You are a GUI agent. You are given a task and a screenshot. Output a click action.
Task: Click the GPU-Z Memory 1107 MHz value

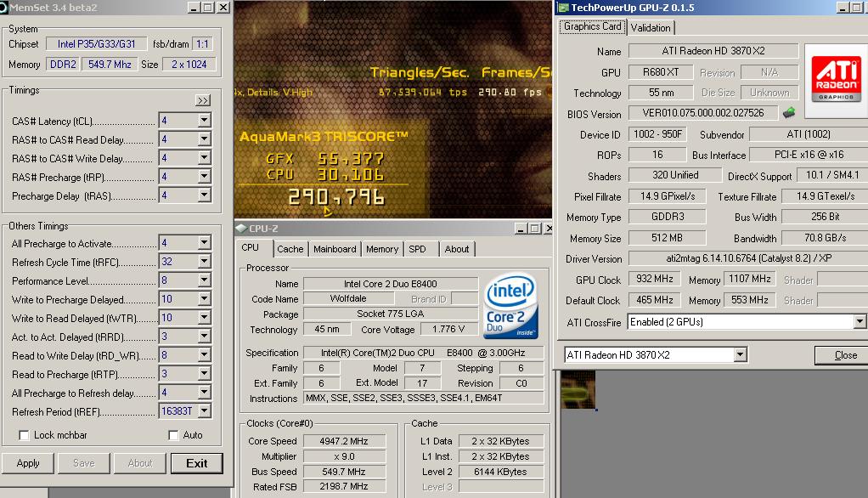click(x=750, y=279)
